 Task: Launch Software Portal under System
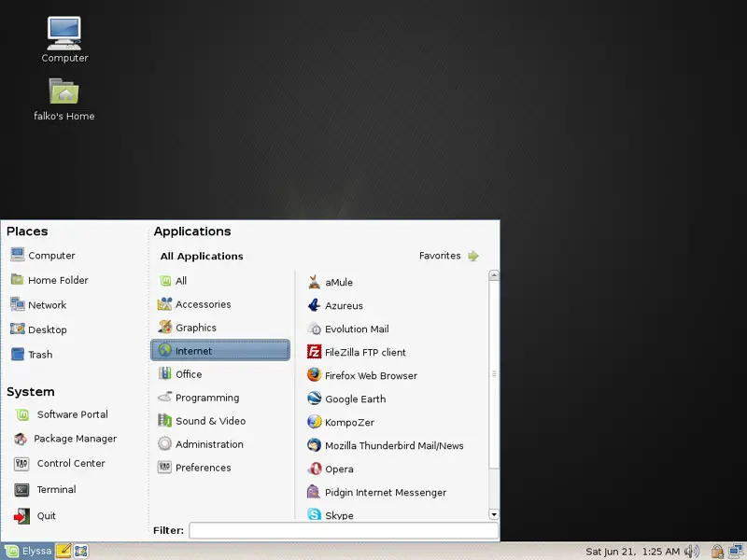coord(61,414)
